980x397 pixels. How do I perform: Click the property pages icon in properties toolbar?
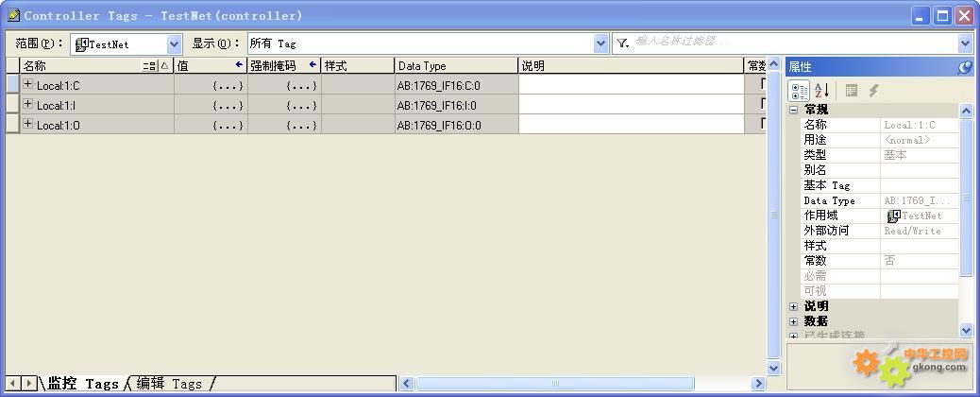tap(852, 91)
